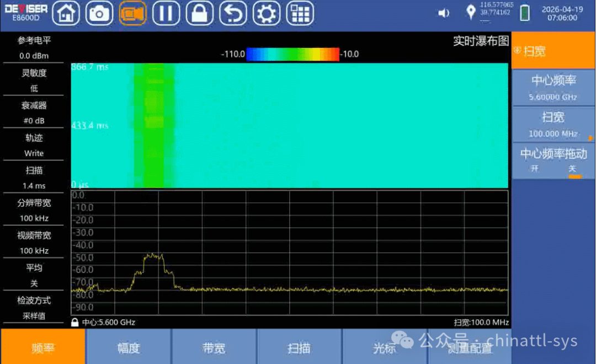
Task: Open settings via the gear icon
Action: pos(266,13)
